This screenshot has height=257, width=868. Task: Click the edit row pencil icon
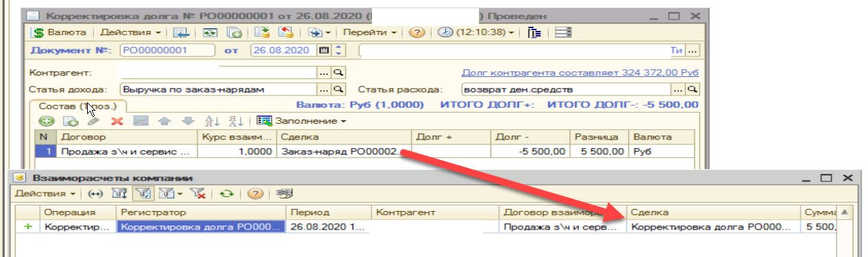point(93,121)
